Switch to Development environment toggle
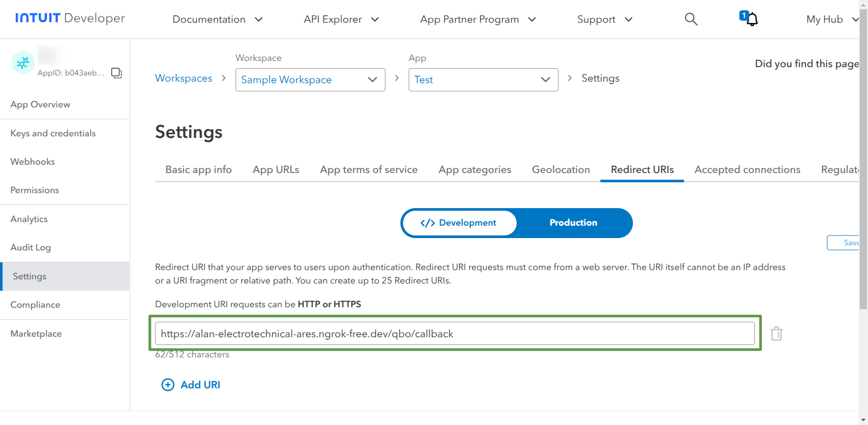The image size is (868, 425). [459, 223]
